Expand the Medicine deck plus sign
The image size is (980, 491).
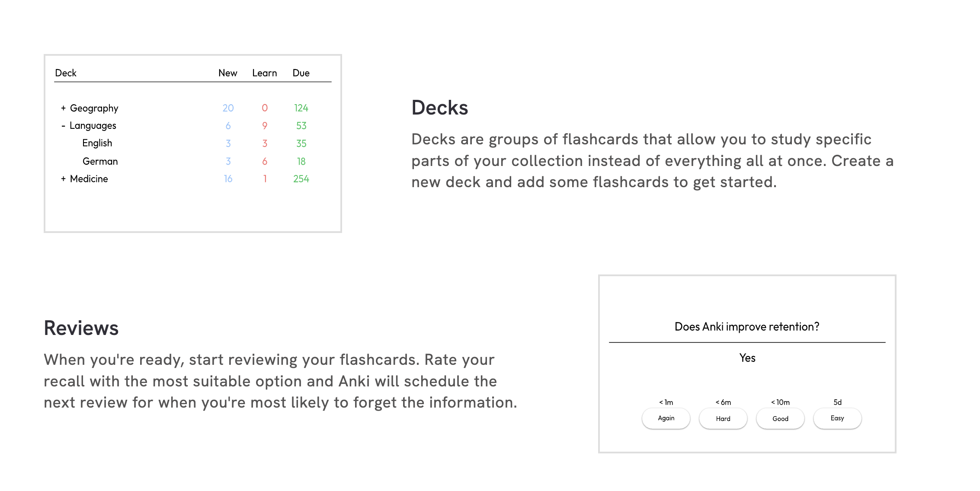click(x=63, y=179)
